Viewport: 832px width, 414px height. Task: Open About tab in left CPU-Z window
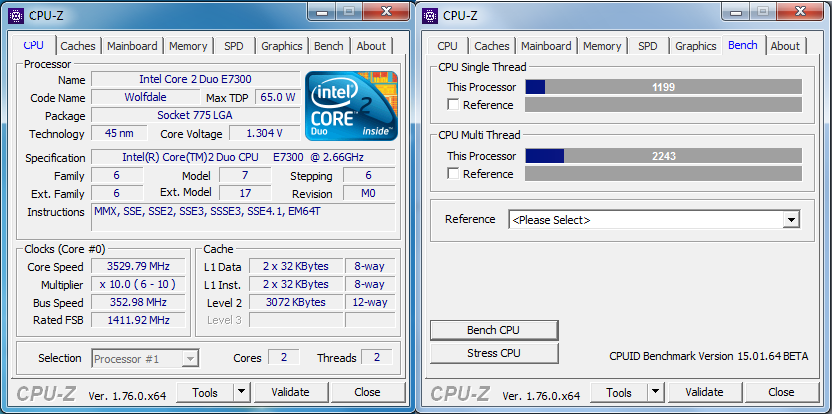tap(371, 46)
